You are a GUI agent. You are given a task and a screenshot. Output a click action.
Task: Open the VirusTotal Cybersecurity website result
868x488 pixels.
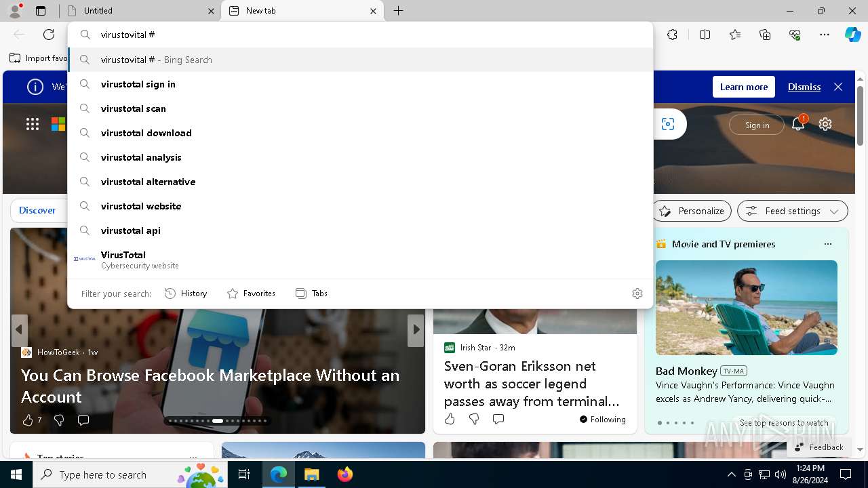pos(360,260)
